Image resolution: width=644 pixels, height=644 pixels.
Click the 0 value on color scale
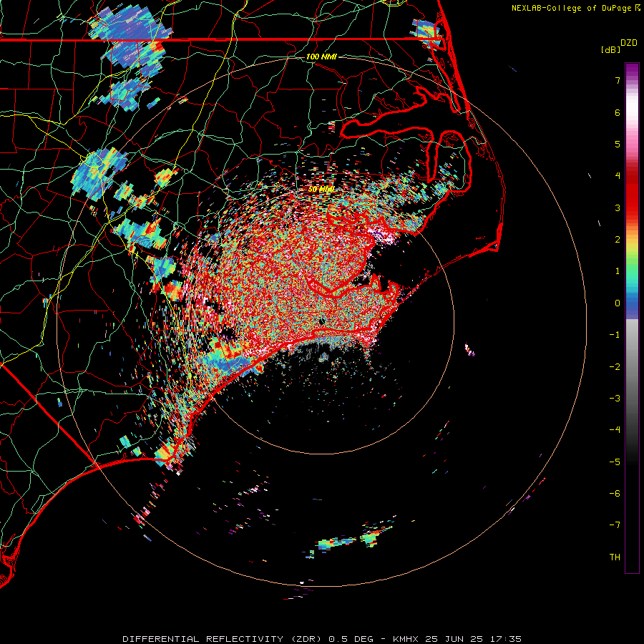pos(618,303)
